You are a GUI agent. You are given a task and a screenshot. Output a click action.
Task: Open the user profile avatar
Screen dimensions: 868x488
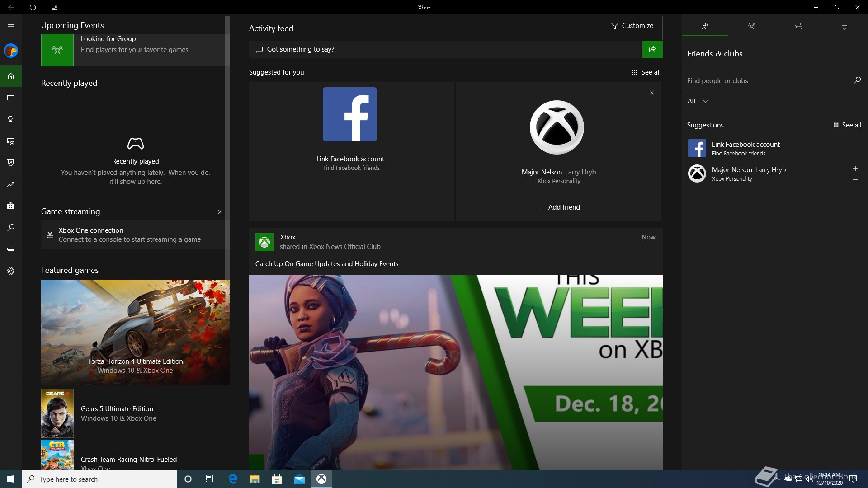click(11, 51)
